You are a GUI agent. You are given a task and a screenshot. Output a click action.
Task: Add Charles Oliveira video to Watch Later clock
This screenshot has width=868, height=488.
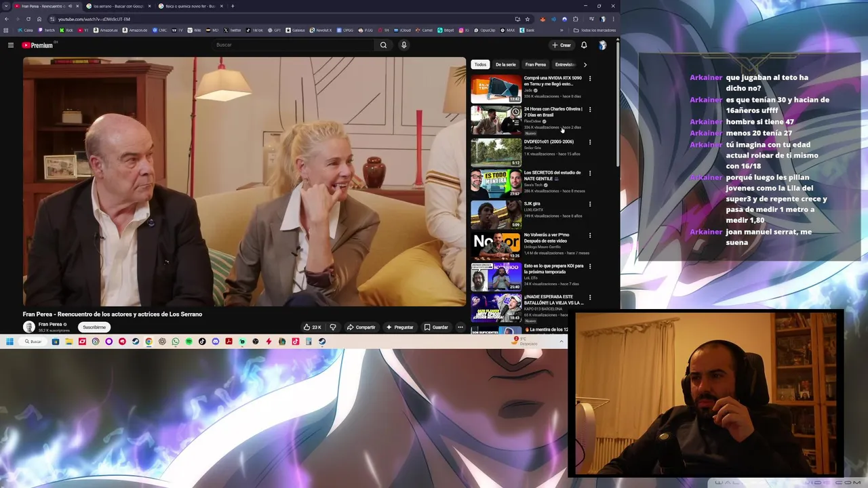point(515,112)
